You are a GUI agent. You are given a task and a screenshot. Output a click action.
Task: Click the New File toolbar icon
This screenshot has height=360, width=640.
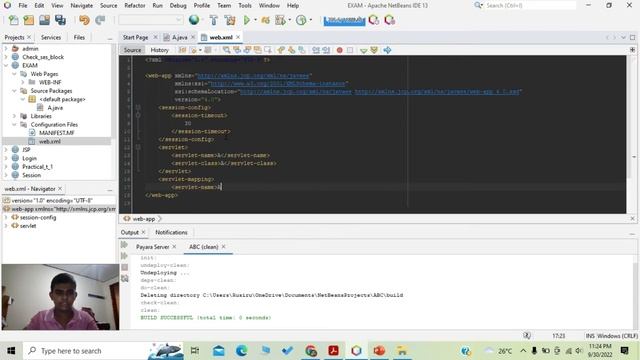(x=13, y=20)
